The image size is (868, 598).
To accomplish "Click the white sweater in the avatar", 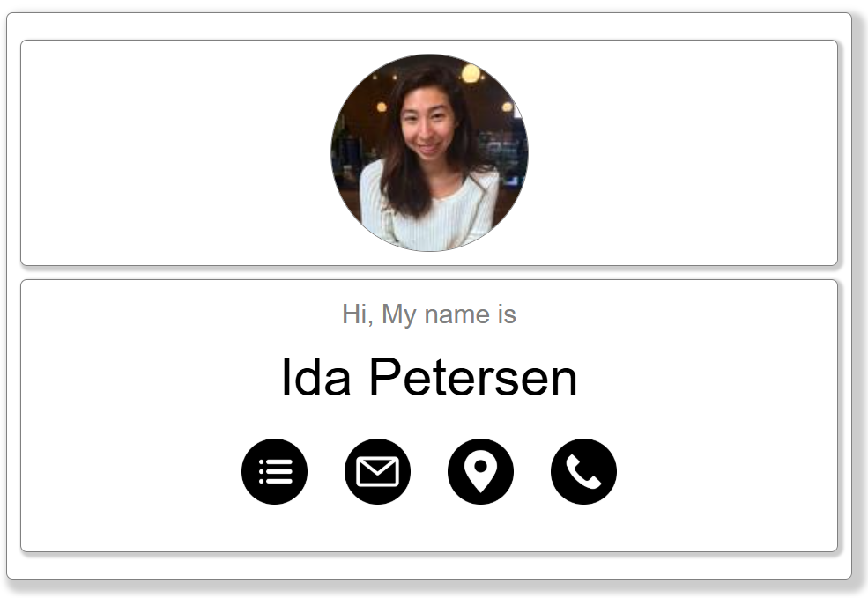I will tap(429, 213).
